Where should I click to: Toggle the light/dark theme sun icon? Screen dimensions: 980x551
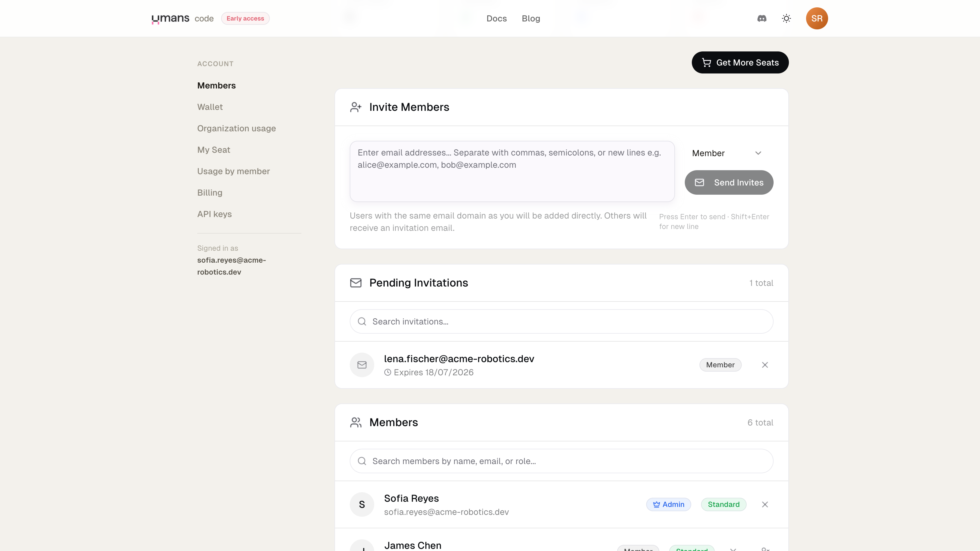tap(786, 18)
